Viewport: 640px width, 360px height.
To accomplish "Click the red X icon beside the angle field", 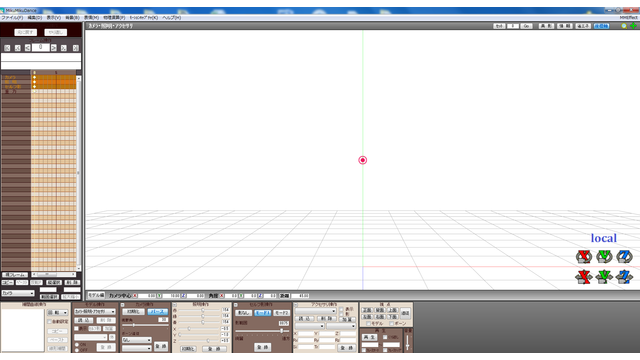I will click(x=222, y=296).
